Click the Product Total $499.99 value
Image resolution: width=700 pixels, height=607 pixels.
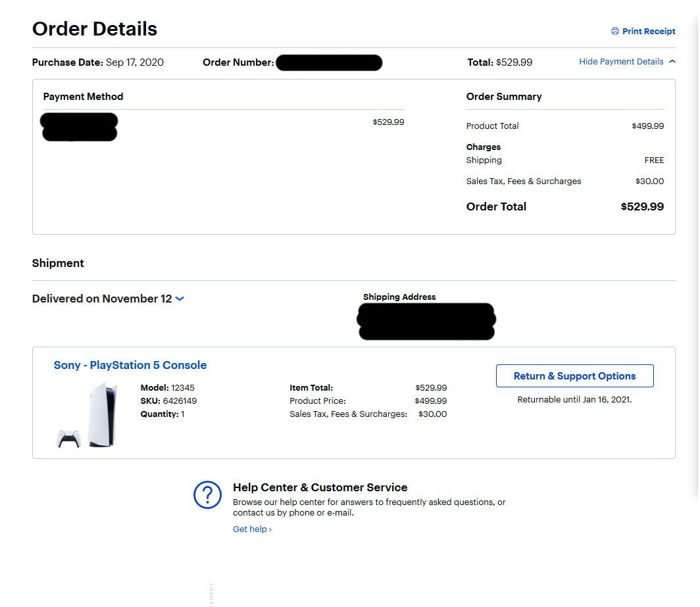coord(647,126)
